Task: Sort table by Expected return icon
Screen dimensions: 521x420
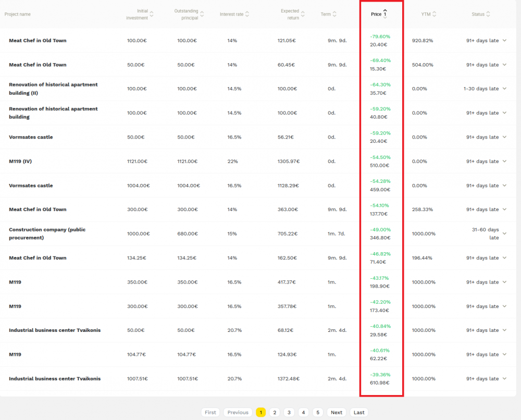Action: [303, 14]
